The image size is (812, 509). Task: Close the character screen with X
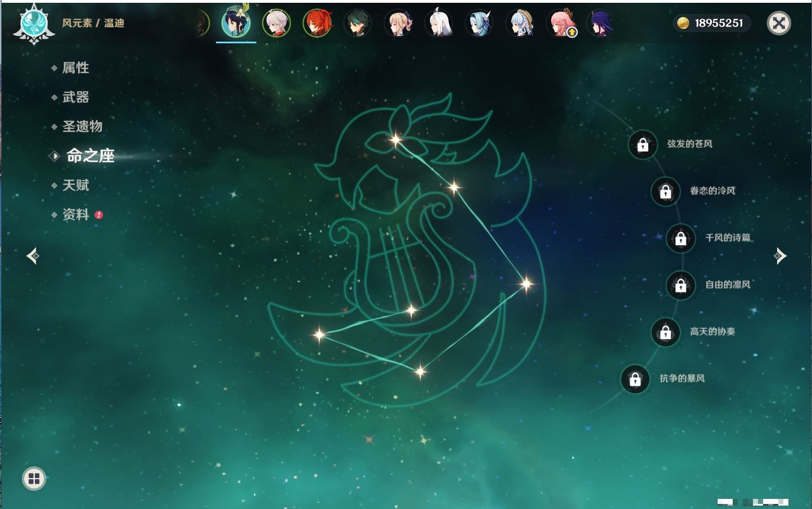[x=779, y=23]
